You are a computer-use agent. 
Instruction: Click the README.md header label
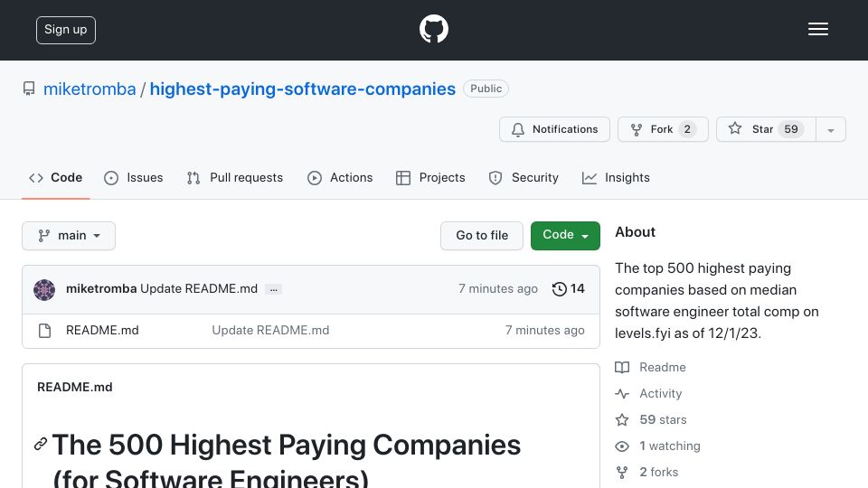[75, 388]
